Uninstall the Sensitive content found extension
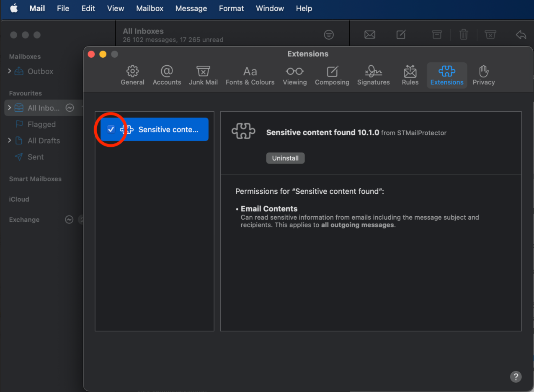This screenshot has width=534, height=392. pos(285,158)
